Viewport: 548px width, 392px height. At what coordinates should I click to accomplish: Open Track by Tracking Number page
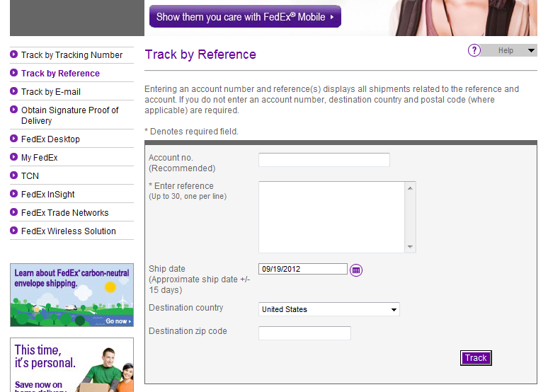pyautogui.click(x=72, y=55)
